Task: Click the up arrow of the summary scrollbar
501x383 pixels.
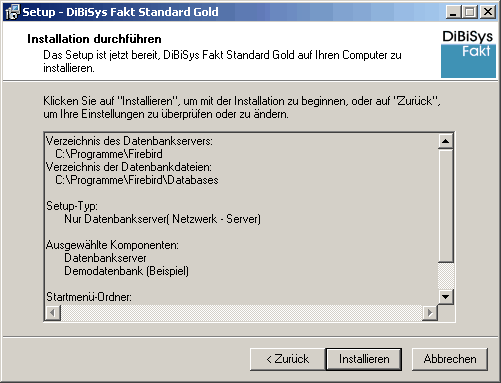Action: 445,141
